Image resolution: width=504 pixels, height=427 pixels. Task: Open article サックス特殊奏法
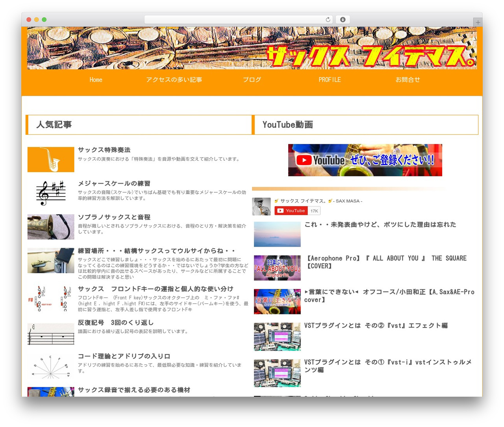[104, 150]
